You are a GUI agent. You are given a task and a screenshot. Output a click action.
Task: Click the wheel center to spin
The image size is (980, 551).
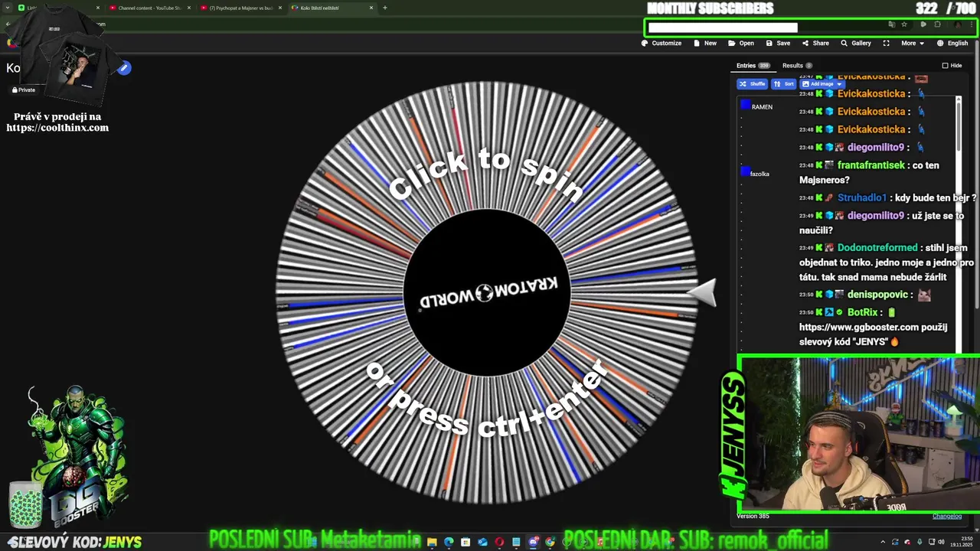coord(487,292)
